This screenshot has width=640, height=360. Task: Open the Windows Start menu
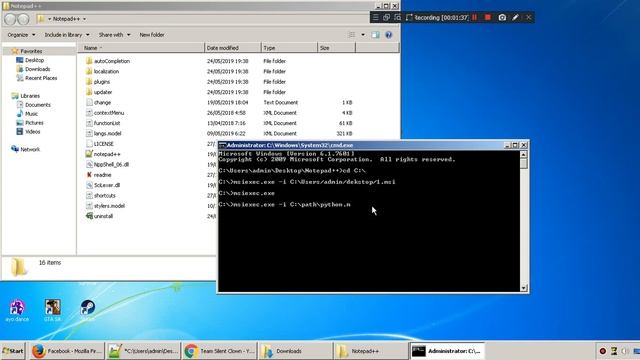(x=13, y=351)
